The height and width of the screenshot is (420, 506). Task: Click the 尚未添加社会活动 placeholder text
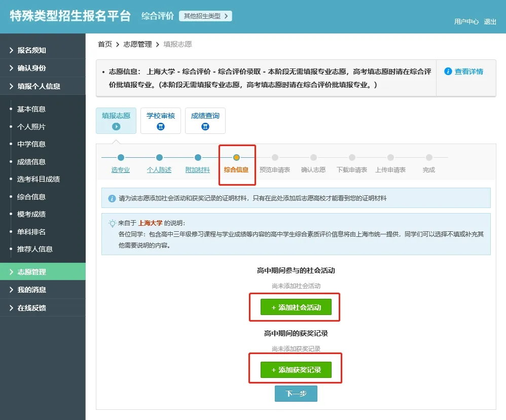click(x=296, y=286)
